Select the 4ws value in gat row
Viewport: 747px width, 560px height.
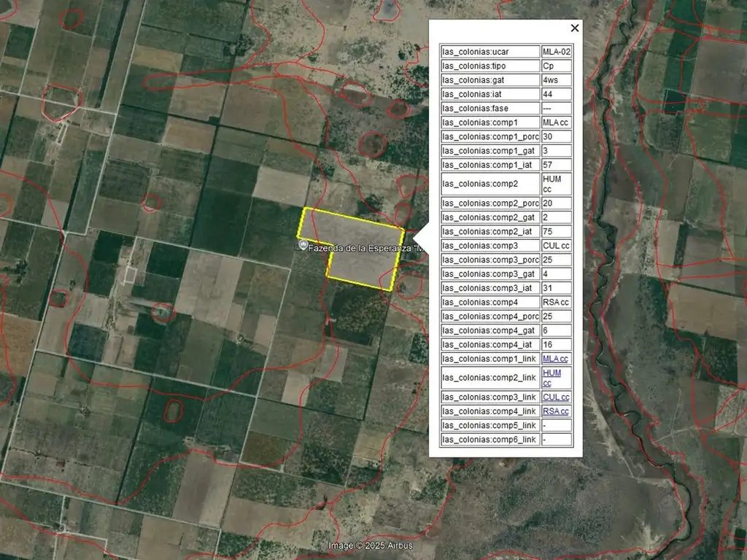point(556,80)
